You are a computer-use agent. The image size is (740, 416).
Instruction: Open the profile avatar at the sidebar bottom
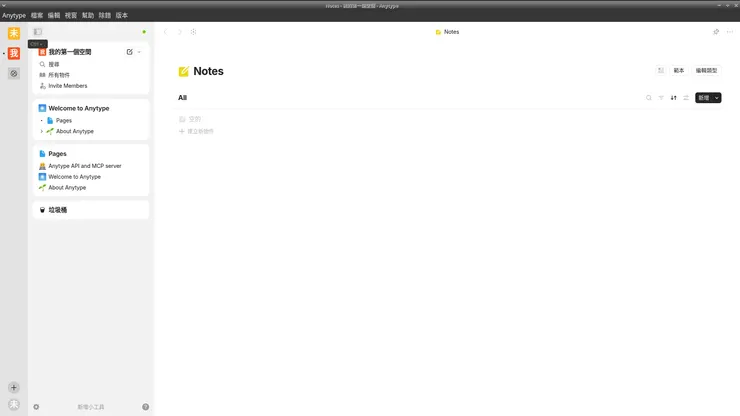14,405
